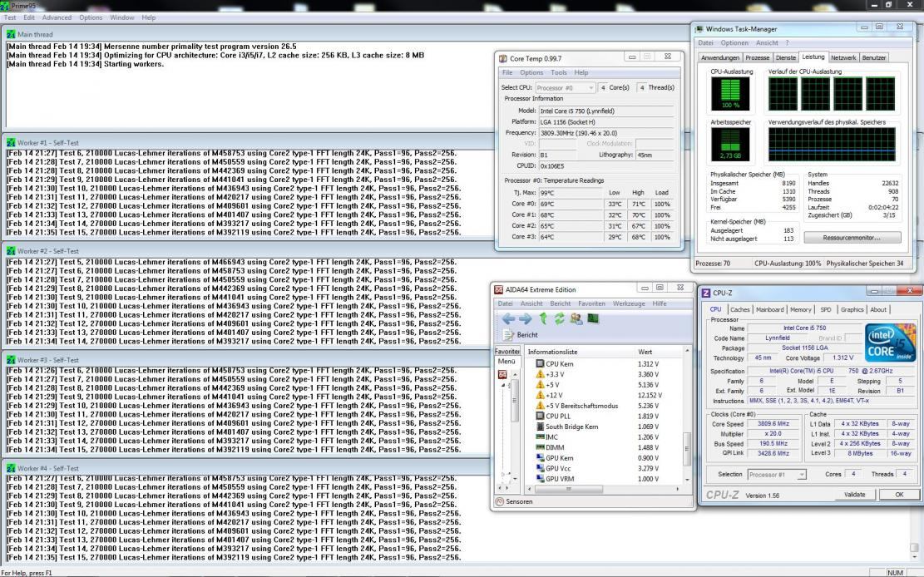Switch to the Anwendungen tab in Task-Manager
The width and height of the screenshot is (924, 577).
click(x=720, y=57)
